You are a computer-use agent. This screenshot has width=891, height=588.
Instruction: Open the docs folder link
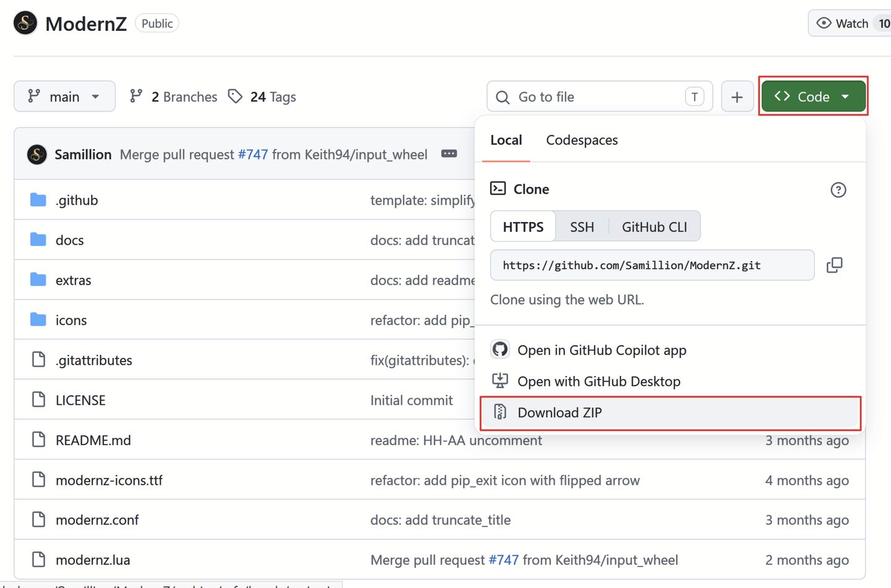pyautogui.click(x=69, y=240)
